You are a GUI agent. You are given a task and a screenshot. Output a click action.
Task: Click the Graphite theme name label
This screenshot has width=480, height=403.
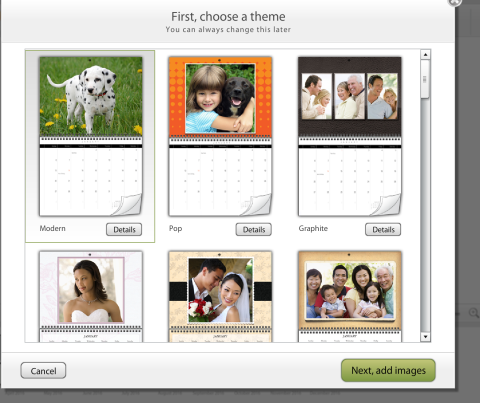(313, 229)
